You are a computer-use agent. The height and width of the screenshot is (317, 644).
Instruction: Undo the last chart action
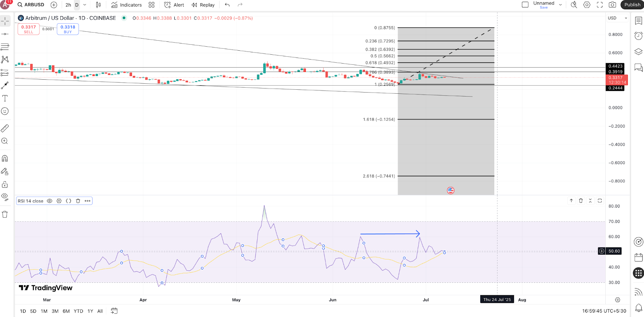[x=227, y=5]
